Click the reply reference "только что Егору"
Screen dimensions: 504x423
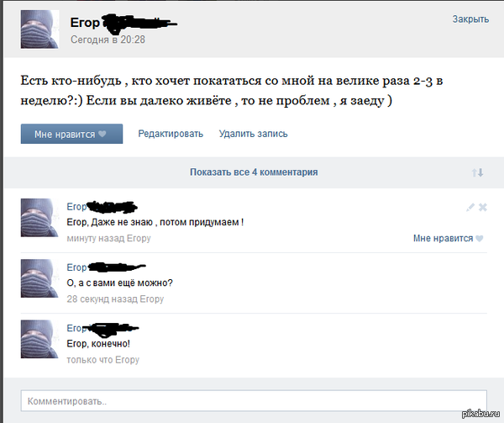102,360
